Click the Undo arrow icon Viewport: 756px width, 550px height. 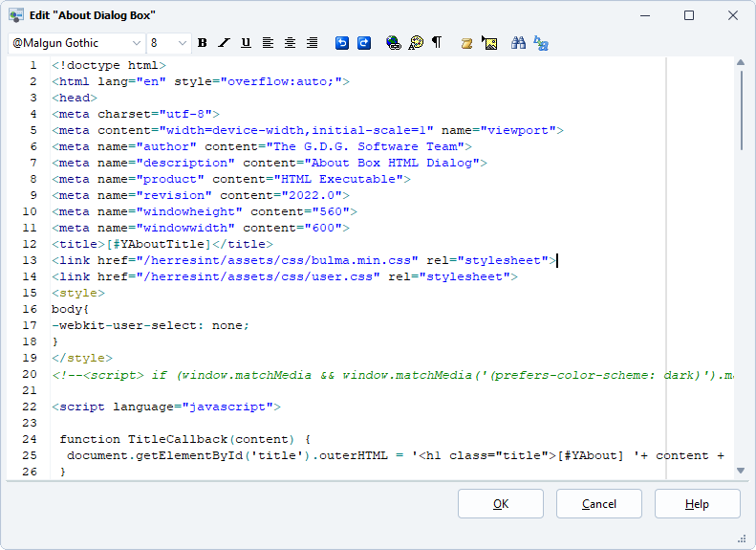tap(342, 43)
